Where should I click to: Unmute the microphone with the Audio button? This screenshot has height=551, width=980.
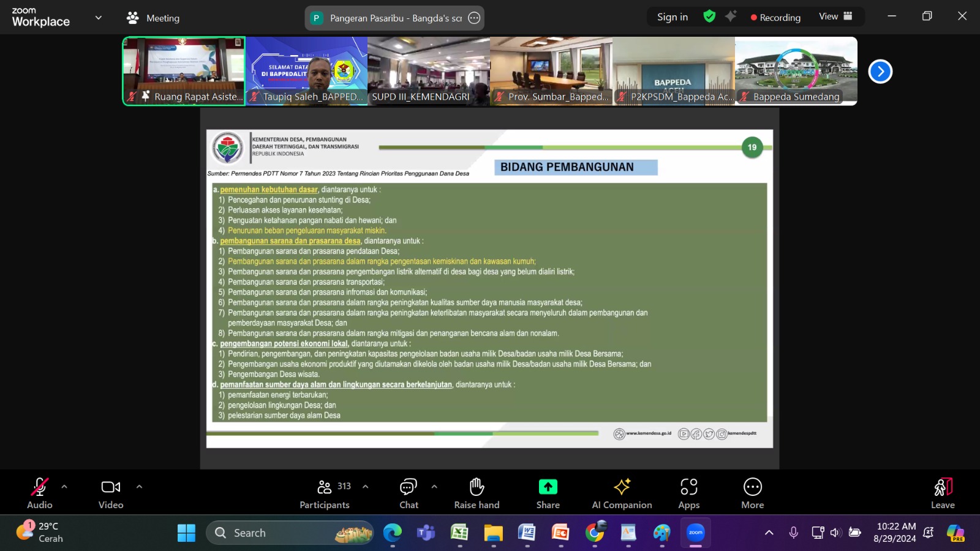click(x=39, y=493)
